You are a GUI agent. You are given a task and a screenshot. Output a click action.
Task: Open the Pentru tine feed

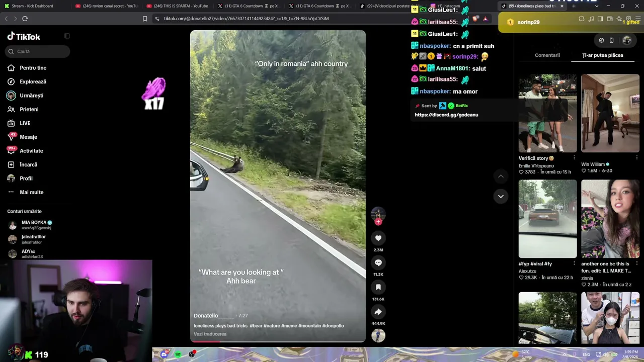[33, 68]
